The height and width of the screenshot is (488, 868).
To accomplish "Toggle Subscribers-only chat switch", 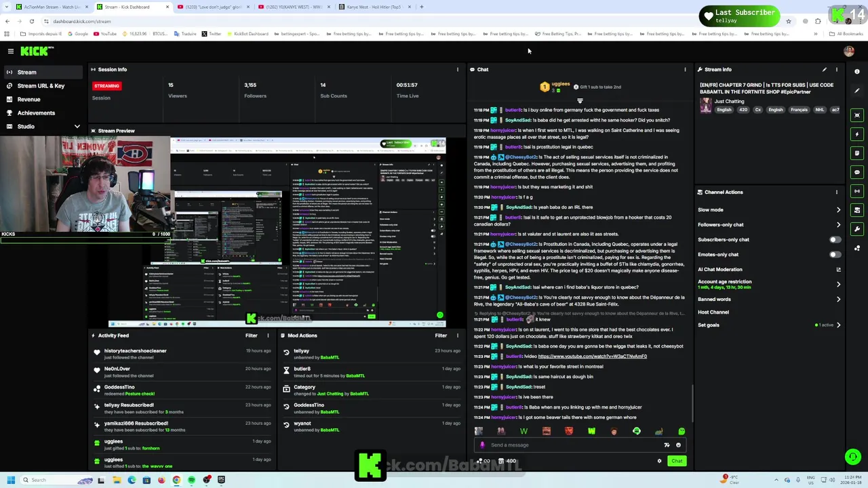I will (835, 239).
